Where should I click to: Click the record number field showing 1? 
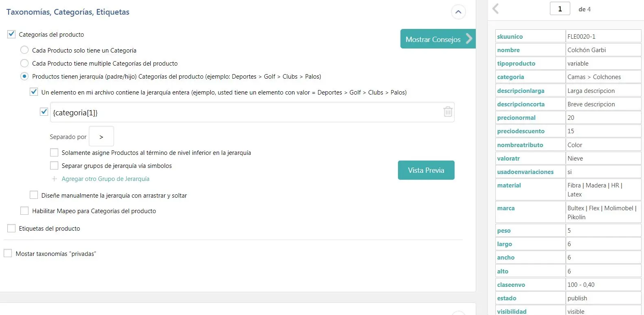click(560, 9)
